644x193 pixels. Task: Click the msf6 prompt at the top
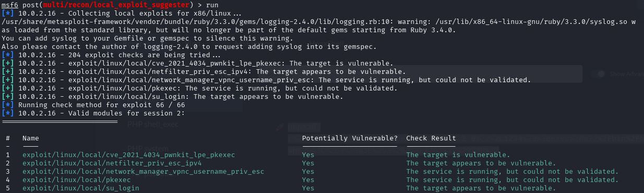(x=10, y=5)
